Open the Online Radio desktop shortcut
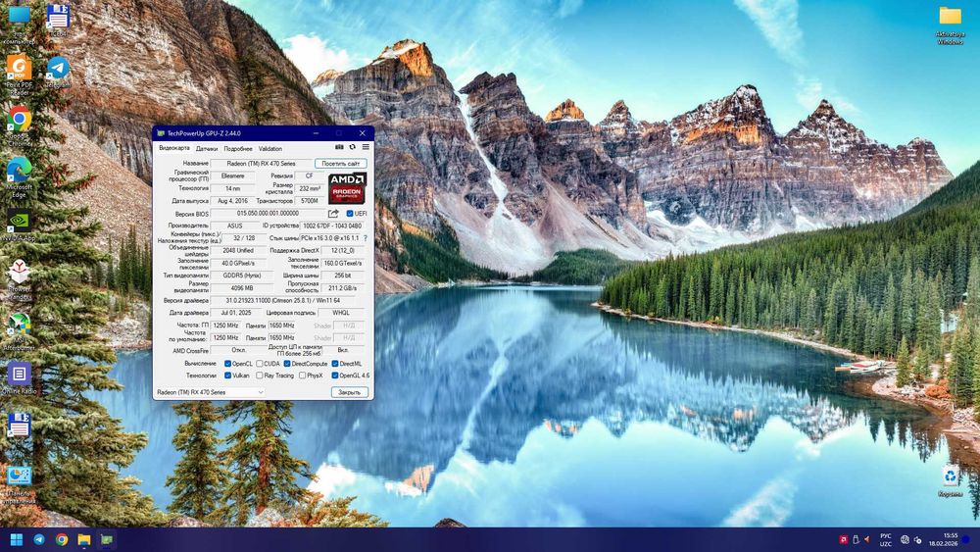The width and height of the screenshot is (980, 552). (19, 378)
